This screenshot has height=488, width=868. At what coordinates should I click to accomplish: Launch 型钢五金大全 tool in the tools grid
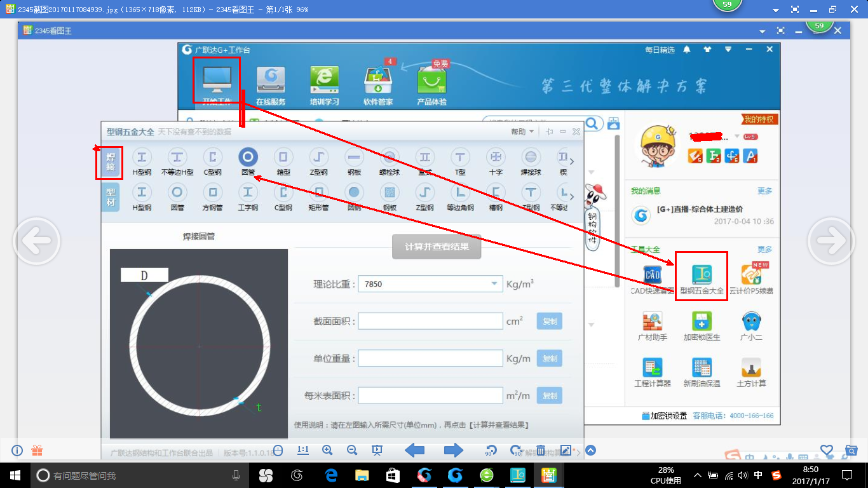(x=702, y=280)
